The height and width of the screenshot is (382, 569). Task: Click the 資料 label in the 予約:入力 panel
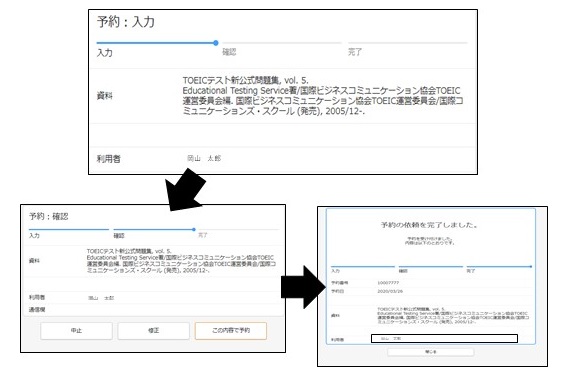click(105, 96)
